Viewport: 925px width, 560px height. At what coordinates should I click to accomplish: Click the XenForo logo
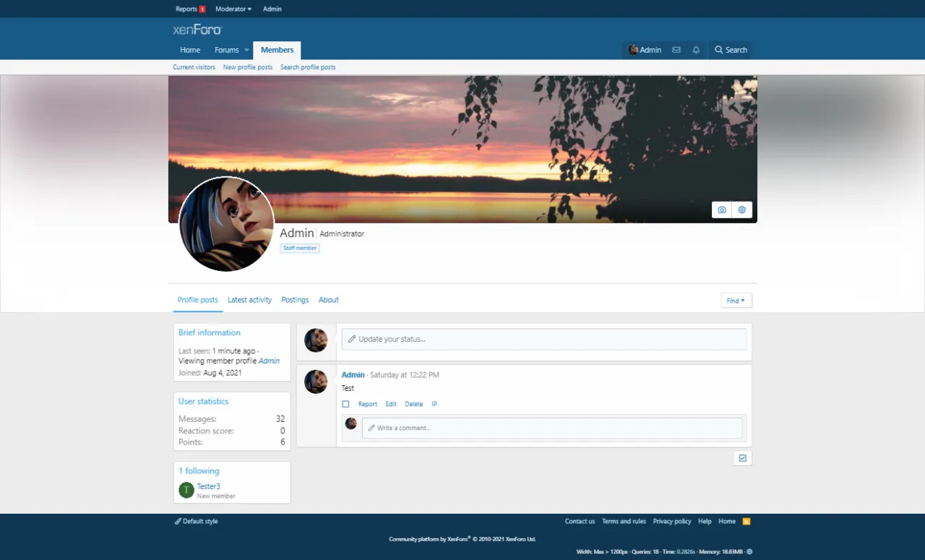tap(197, 30)
